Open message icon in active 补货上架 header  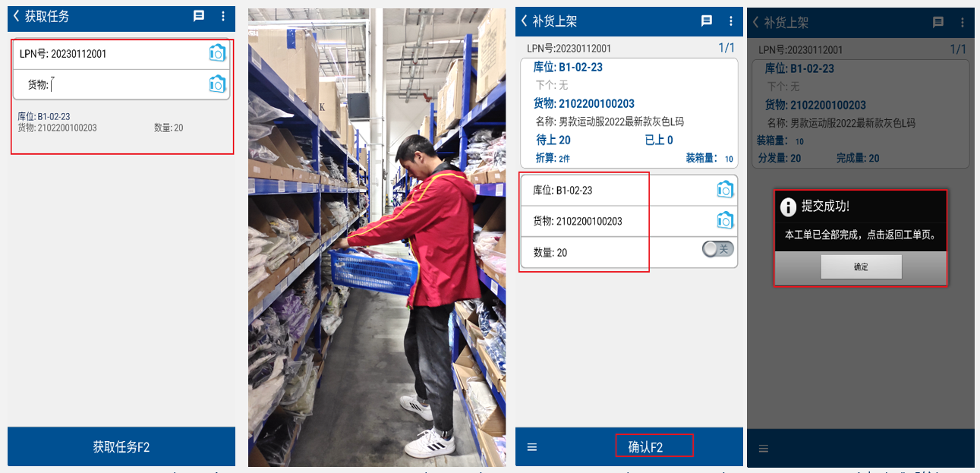tap(707, 21)
